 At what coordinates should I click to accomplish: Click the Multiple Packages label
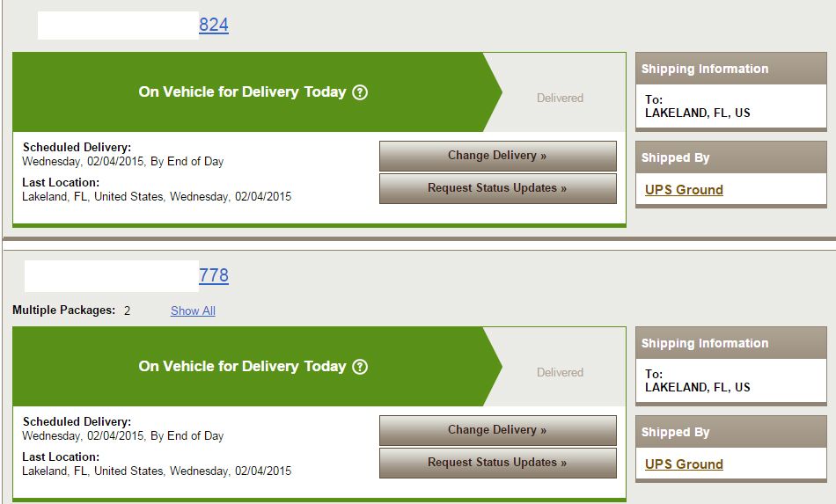click(64, 310)
